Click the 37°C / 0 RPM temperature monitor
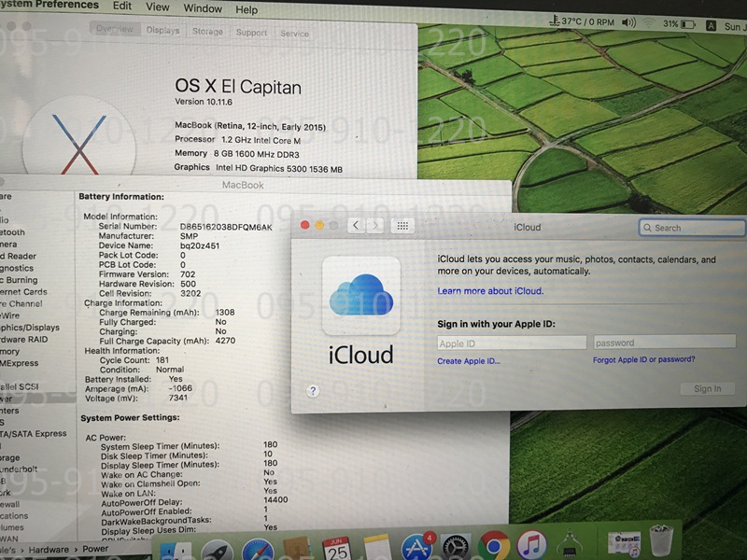The height and width of the screenshot is (560, 747). 582,21
